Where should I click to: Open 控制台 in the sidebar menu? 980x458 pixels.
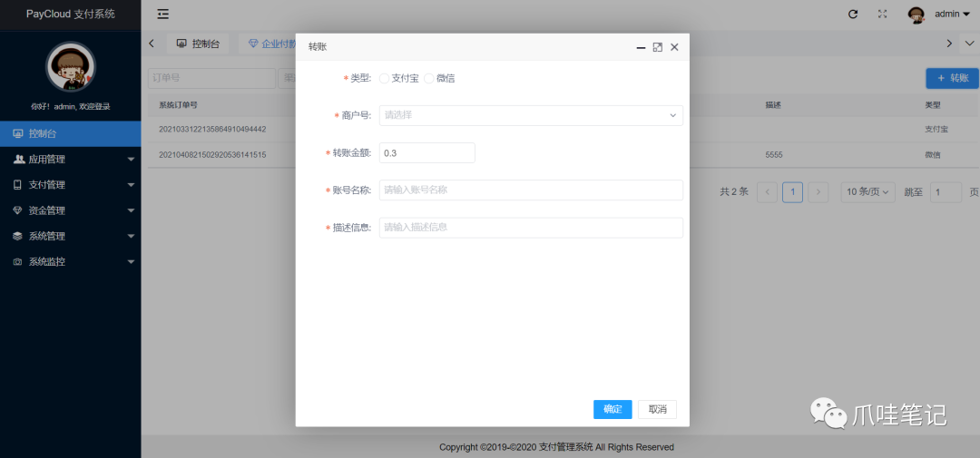click(71, 133)
